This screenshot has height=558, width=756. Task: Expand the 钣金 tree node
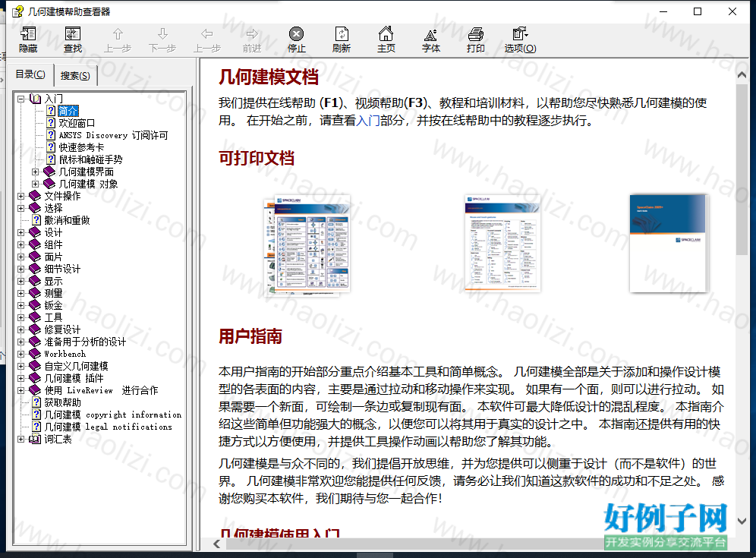click(x=20, y=305)
